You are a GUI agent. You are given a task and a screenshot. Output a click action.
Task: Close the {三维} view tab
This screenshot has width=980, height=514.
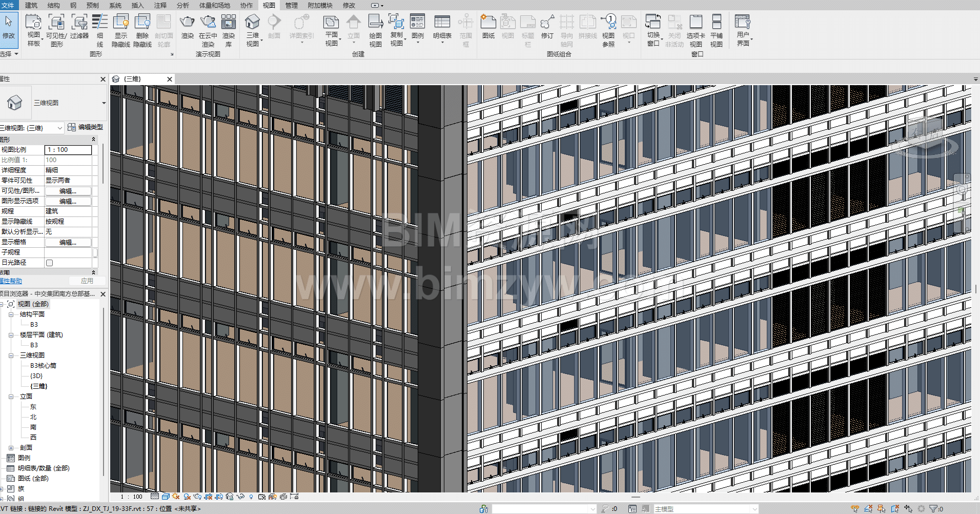170,79
